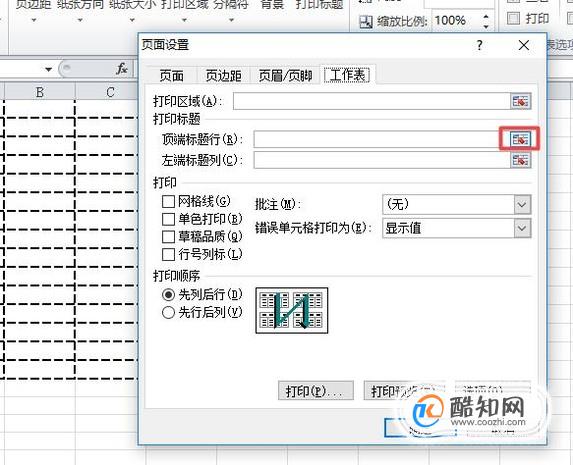Click the help question mark icon
573x465 pixels.
pyautogui.click(x=479, y=45)
